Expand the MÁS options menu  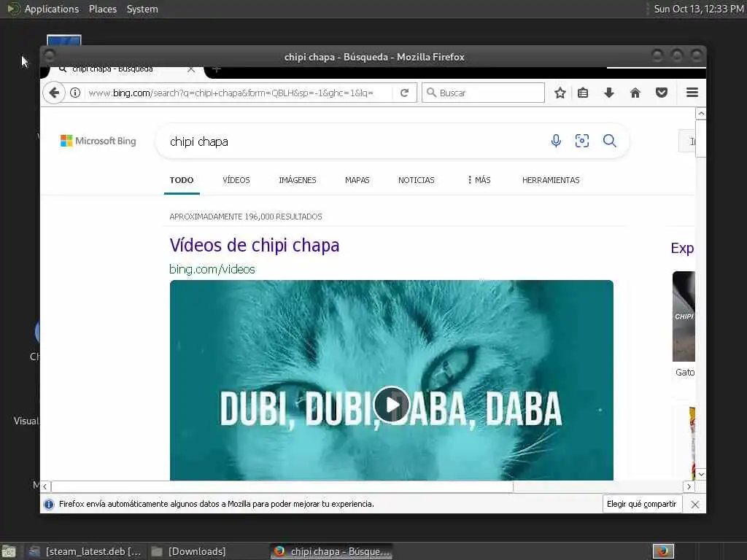479,180
